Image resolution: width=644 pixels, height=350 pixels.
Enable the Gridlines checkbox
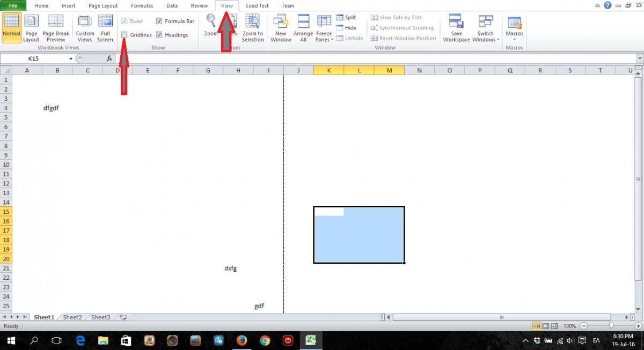(x=125, y=35)
